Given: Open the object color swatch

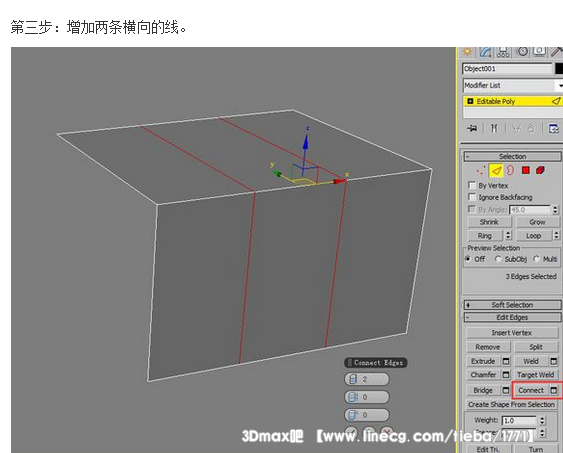Looking at the screenshot, I should (559, 69).
